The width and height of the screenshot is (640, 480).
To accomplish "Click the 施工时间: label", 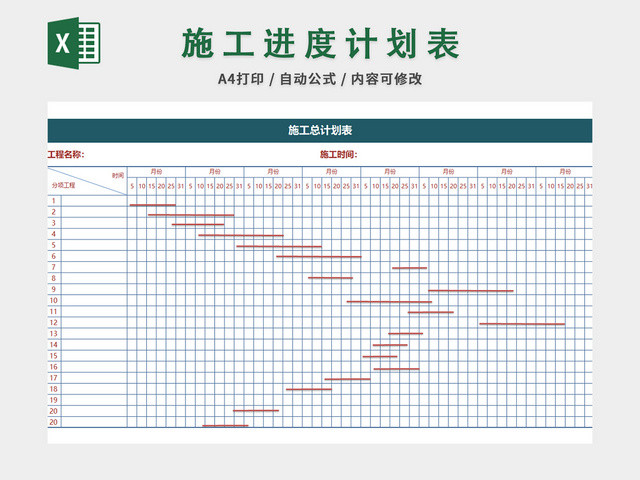I will (x=339, y=154).
